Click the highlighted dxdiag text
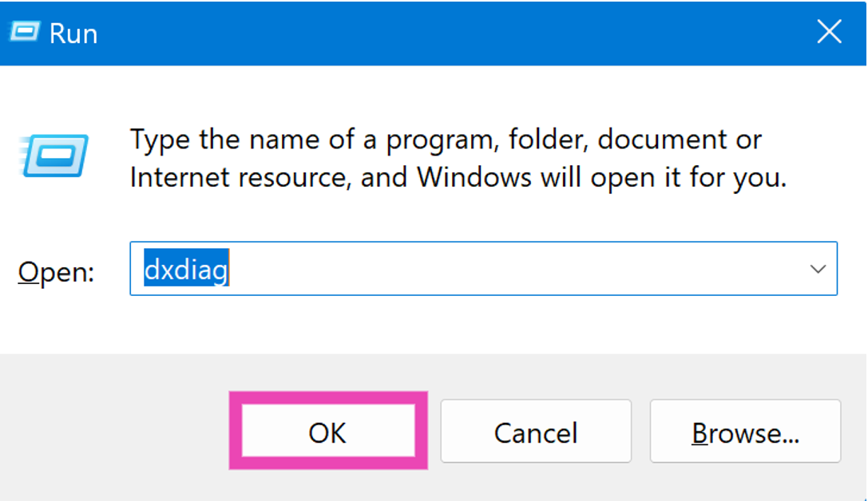The width and height of the screenshot is (868, 501). pyautogui.click(x=186, y=270)
